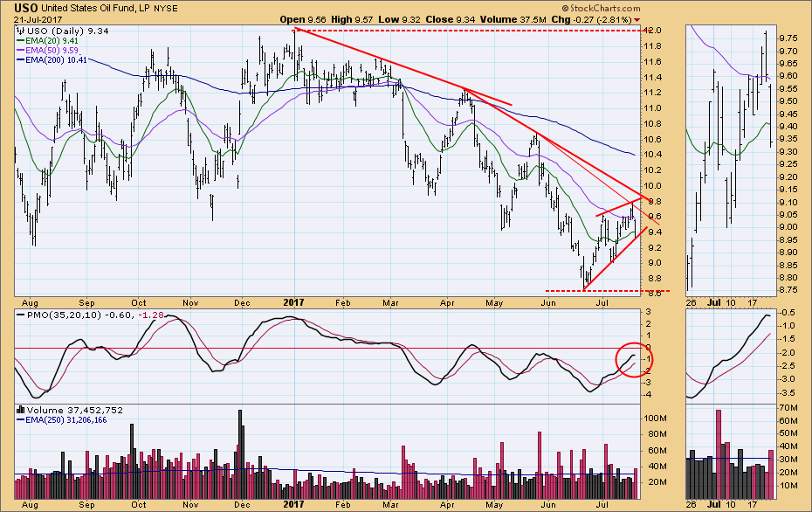Screen dimensions: 812x512
Task: Click the red -1.28 PMO signal value
Action: 151,315
